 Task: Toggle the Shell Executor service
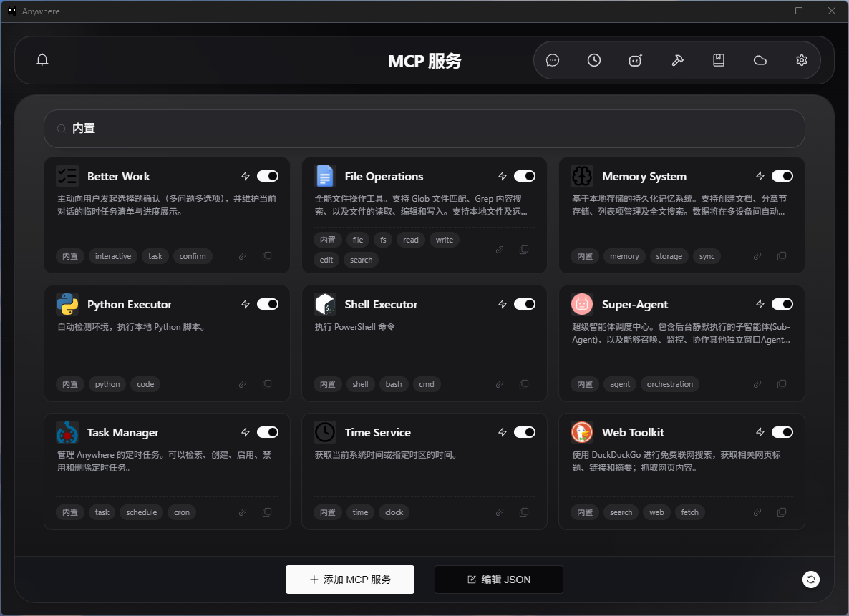525,304
